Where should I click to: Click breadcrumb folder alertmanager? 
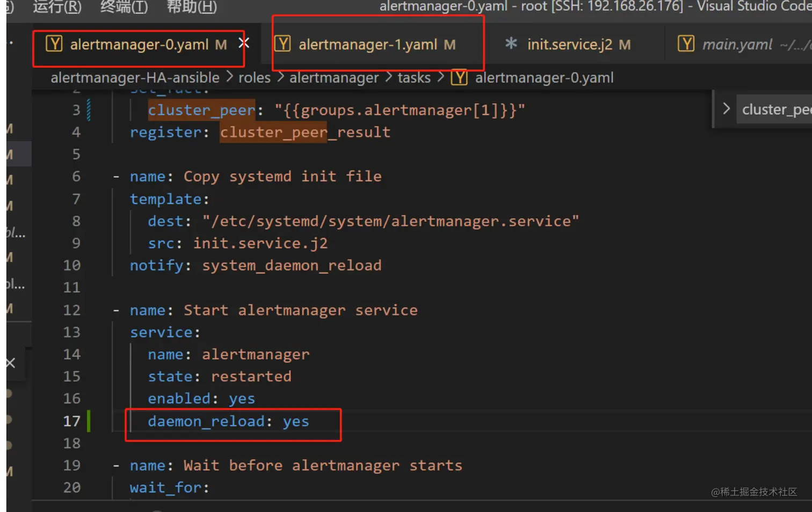click(334, 78)
